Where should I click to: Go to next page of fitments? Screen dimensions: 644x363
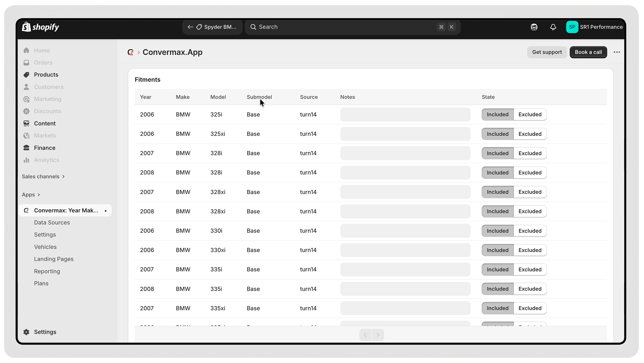pos(378,335)
